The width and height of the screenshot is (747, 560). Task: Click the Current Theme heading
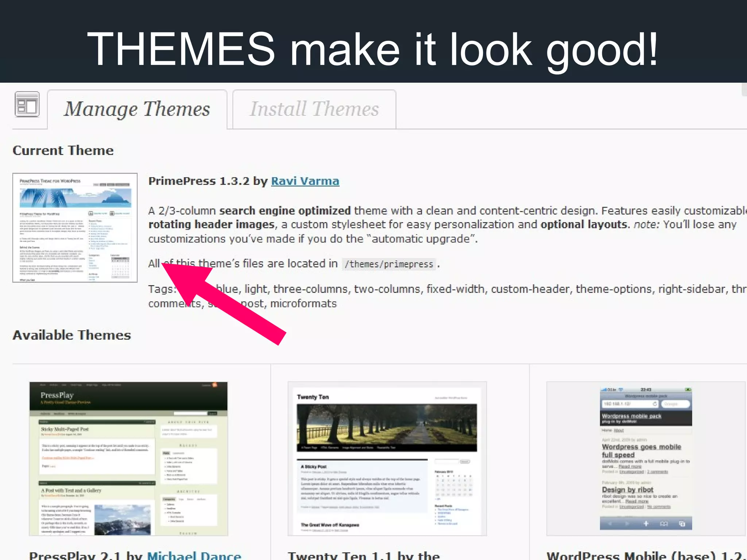[x=63, y=151]
